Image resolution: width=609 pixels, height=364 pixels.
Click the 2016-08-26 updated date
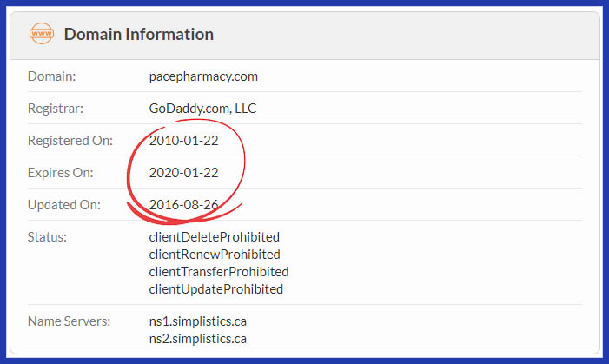pos(183,205)
